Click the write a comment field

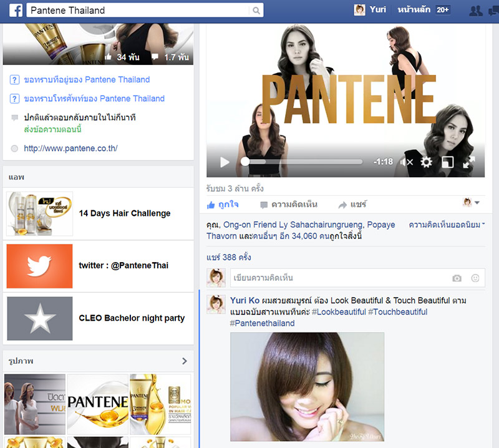coord(357,278)
